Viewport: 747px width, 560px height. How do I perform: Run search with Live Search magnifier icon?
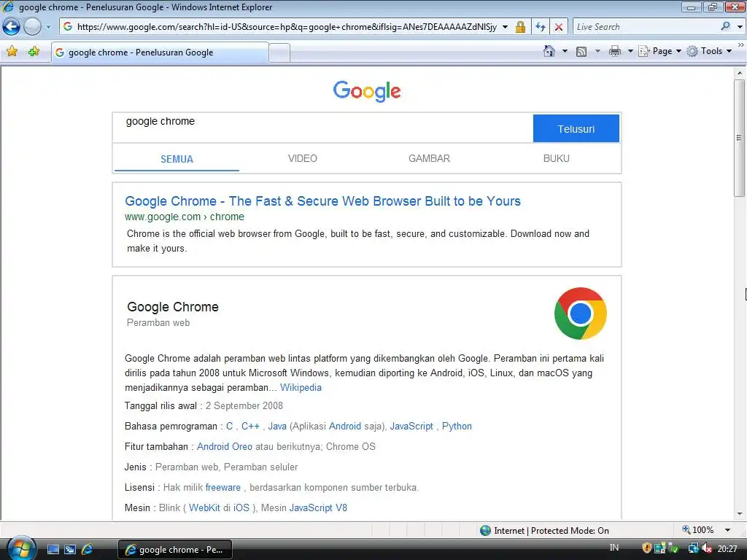pos(726,26)
